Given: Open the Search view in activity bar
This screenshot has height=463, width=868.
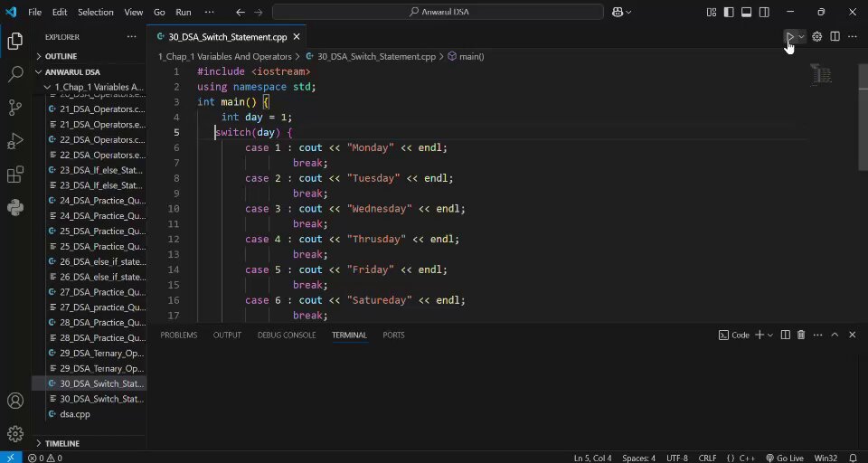Looking at the screenshot, I should tap(15, 74).
